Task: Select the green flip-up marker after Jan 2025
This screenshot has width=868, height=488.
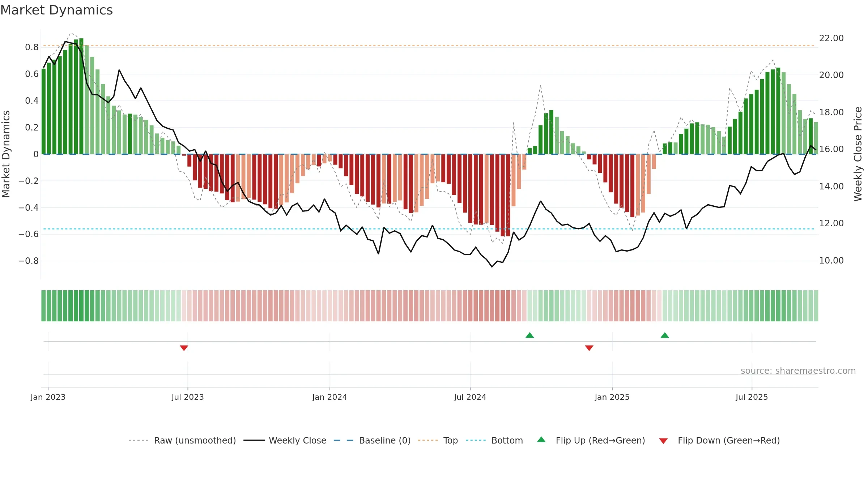Action: (x=665, y=335)
